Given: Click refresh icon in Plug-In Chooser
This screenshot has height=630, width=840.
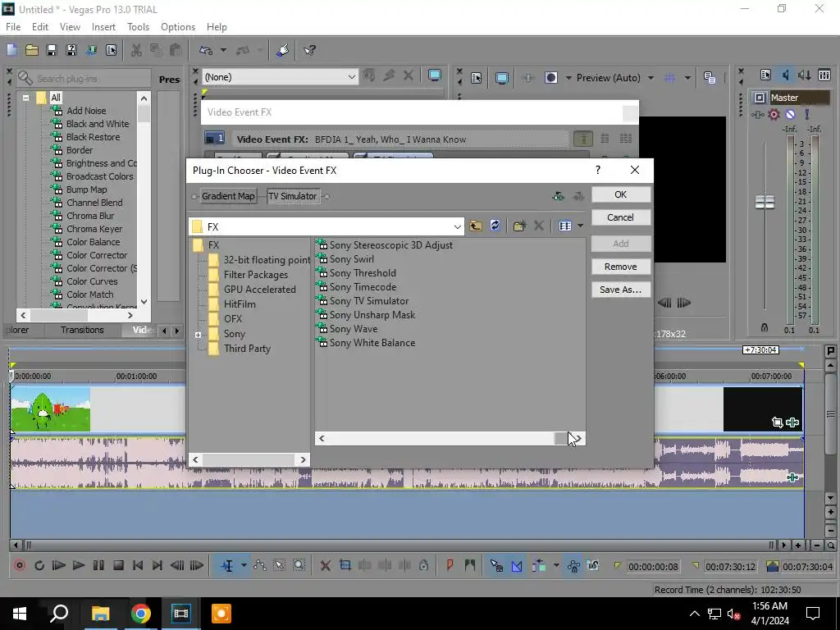Looking at the screenshot, I should click(495, 226).
